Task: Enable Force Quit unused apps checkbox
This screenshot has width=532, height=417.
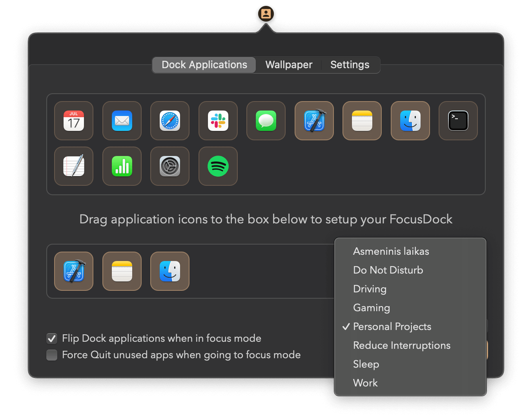Action: pos(52,355)
